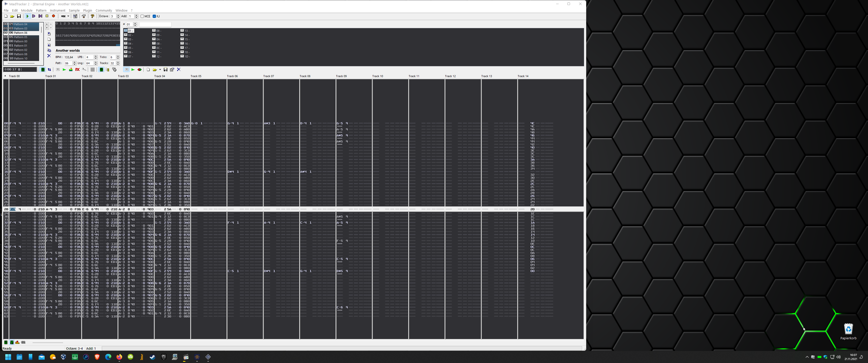Image resolution: width=868 pixels, height=363 pixels.
Task: Open the Instrument menu
Action: [57, 10]
